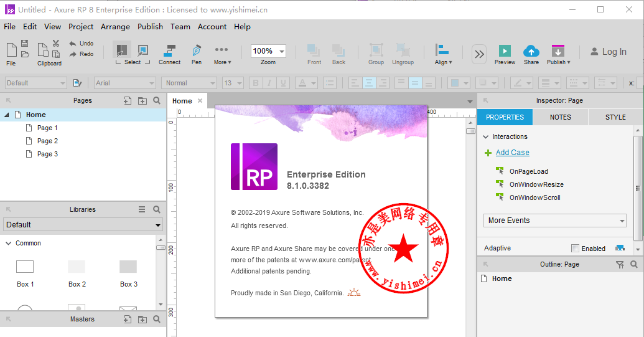The height and width of the screenshot is (337, 644).
Task: Open the More tools dropdown
Action: coord(222,55)
